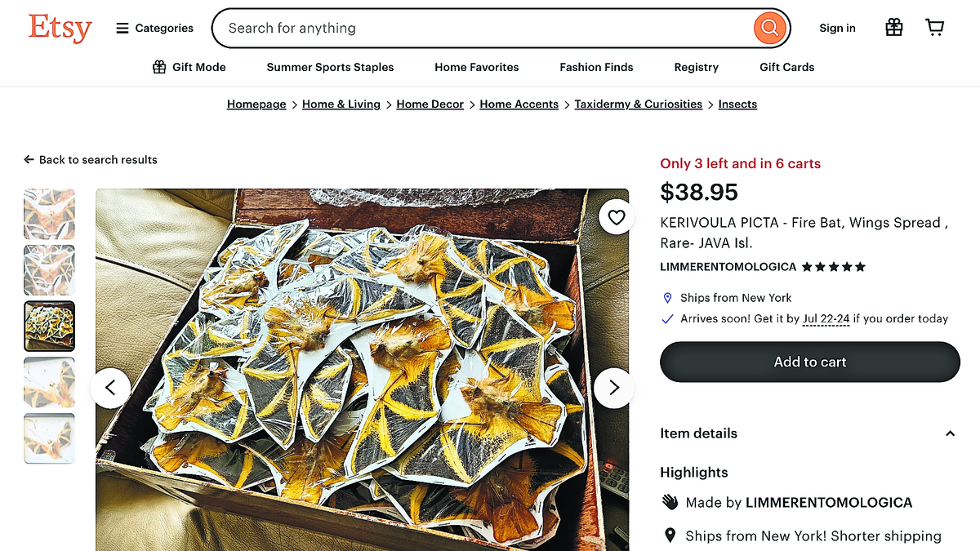Viewport: 980px width, 551px height.
Task: Go back to search results
Action: click(x=91, y=160)
